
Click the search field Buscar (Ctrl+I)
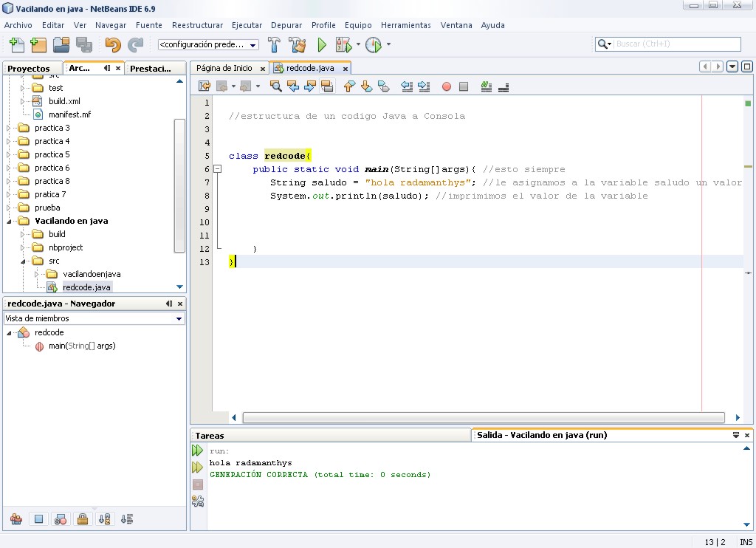click(672, 44)
